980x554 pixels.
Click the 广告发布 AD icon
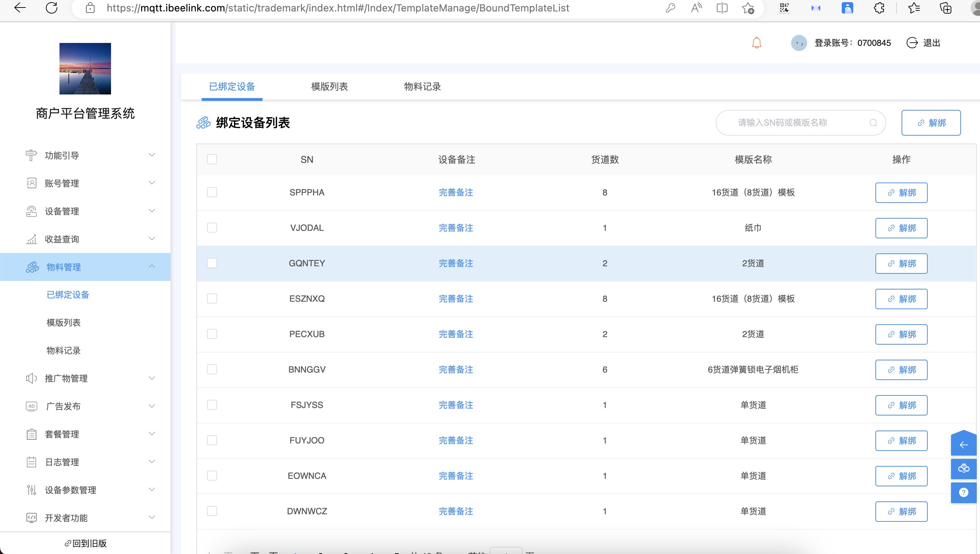click(31, 406)
